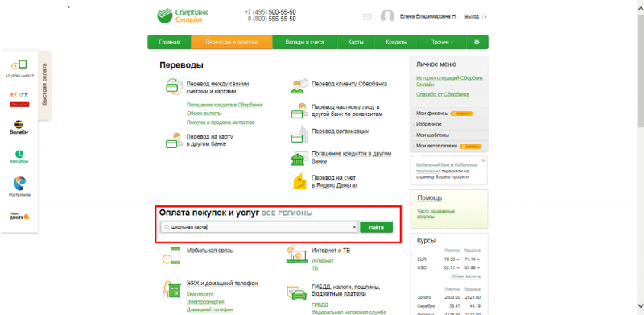Open the Помощь heading link
The height and width of the screenshot is (315, 644).
click(430, 198)
